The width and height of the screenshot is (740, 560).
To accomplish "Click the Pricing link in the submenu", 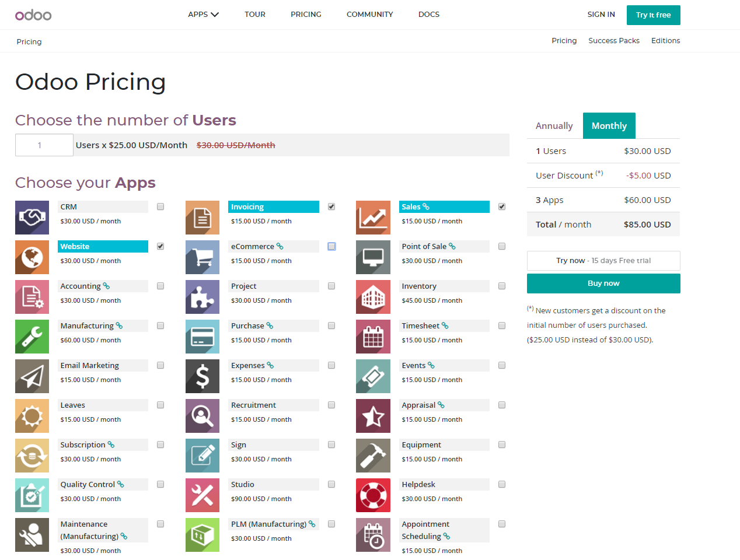I will pyautogui.click(x=564, y=41).
